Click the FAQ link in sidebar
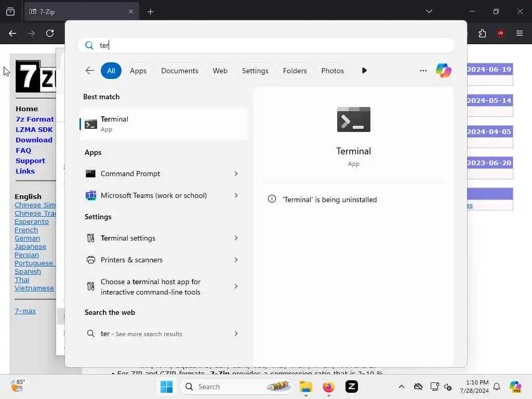The height and width of the screenshot is (399, 532). point(23,150)
